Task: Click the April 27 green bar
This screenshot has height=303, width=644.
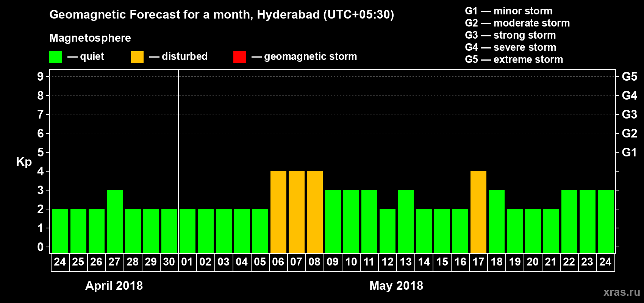Action: tap(115, 221)
